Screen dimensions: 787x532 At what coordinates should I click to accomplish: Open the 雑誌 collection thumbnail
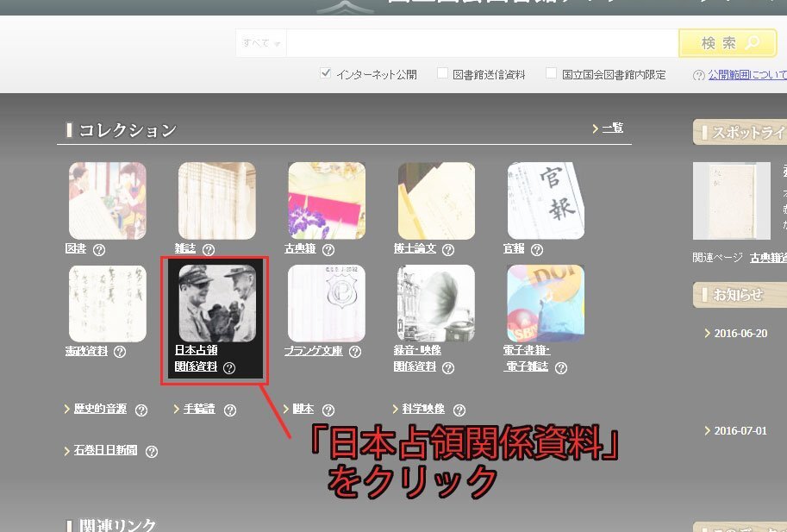point(217,201)
